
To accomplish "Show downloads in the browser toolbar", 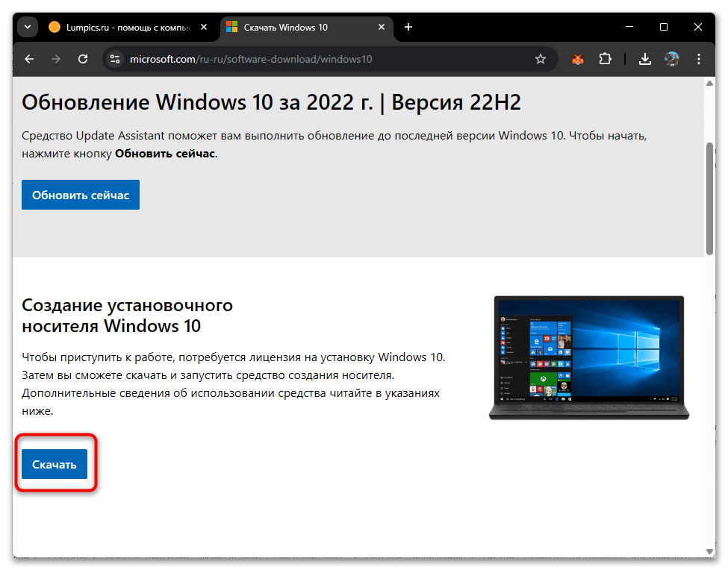I will click(x=645, y=59).
